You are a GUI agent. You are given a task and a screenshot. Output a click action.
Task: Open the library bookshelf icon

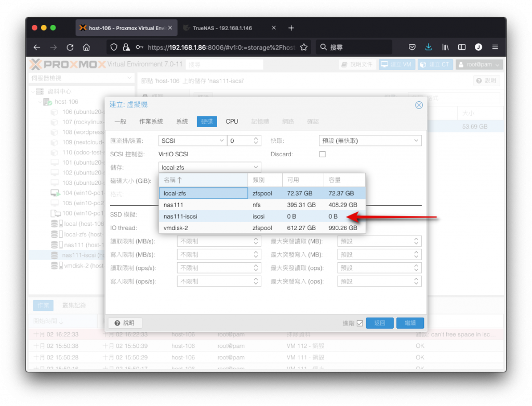[445, 47]
